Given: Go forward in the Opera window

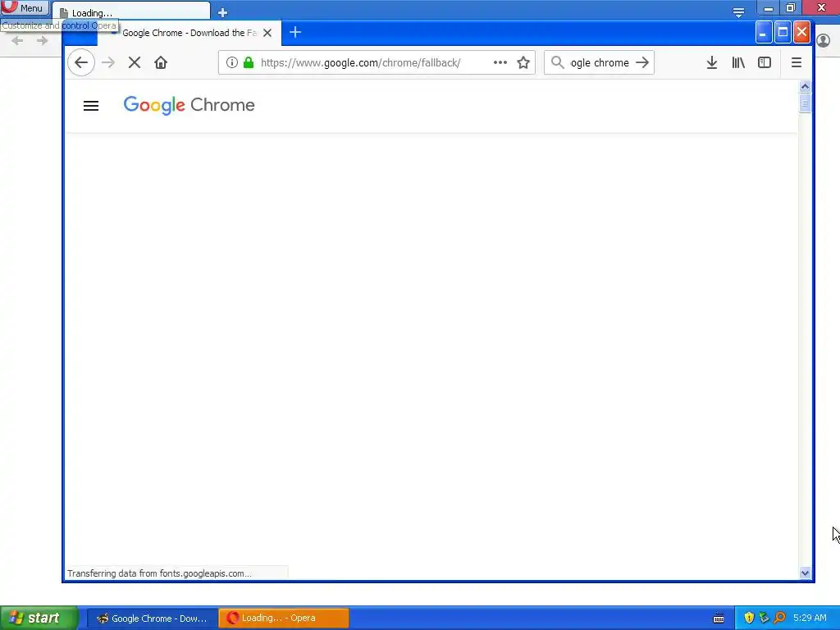Looking at the screenshot, I should point(43,41).
